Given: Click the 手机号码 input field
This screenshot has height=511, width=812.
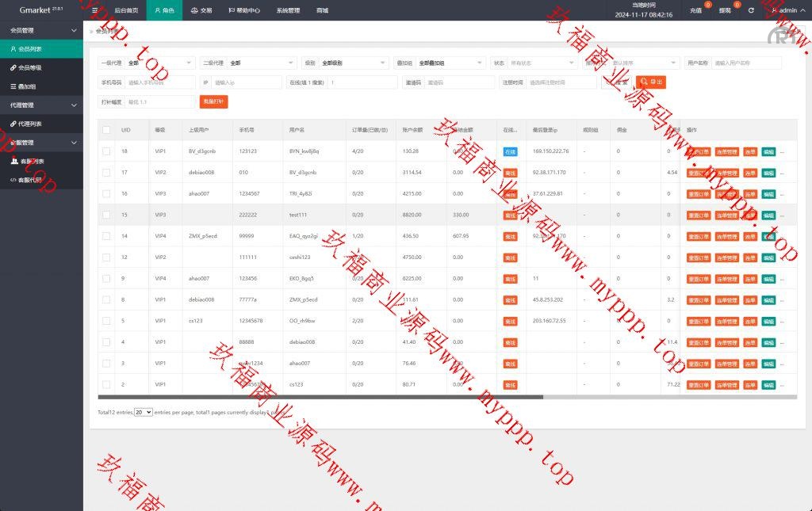Looking at the screenshot, I should coord(160,82).
